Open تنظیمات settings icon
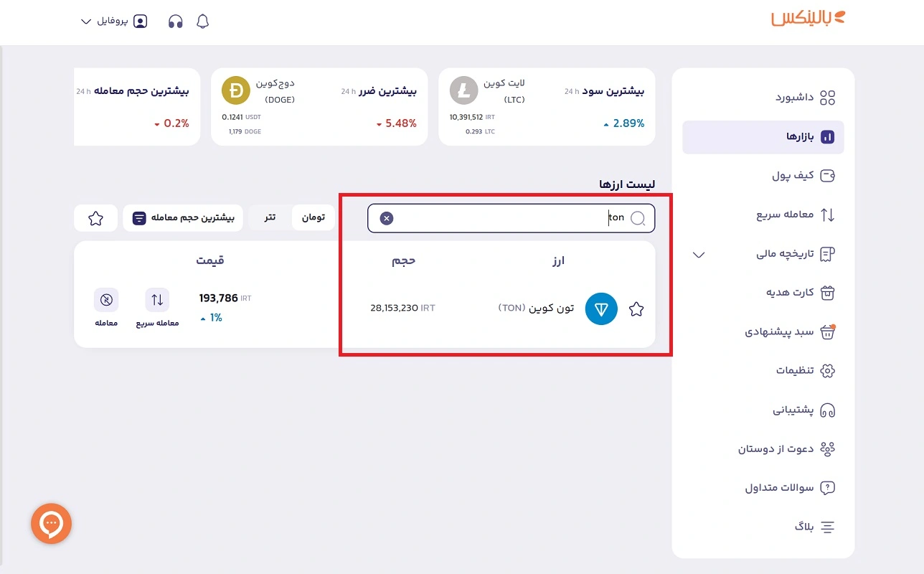 (x=826, y=371)
